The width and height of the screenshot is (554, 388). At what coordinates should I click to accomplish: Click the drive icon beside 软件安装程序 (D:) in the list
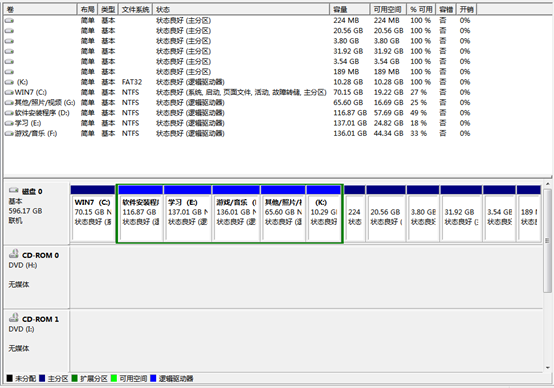[x=9, y=113]
